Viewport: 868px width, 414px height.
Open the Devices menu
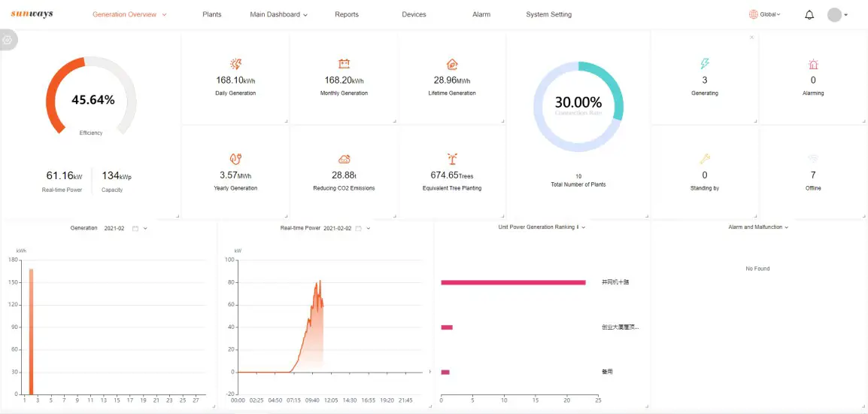click(414, 14)
